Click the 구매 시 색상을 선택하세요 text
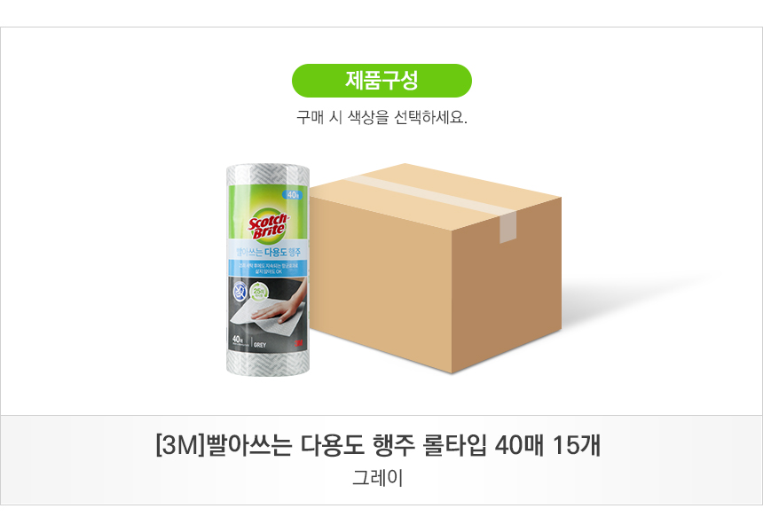The width and height of the screenshot is (763, 532). tap(382, 117)
